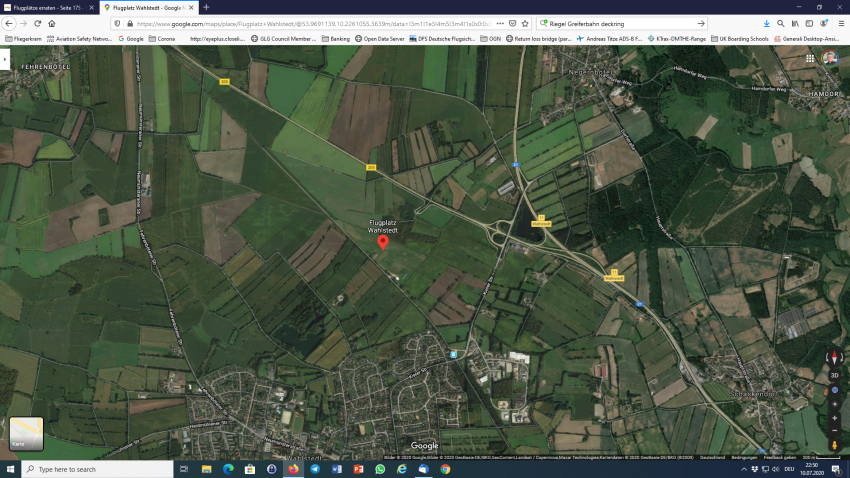The image size is (850, 478).
Task: Show hidden system tray icons
Action: coord(744,469)
